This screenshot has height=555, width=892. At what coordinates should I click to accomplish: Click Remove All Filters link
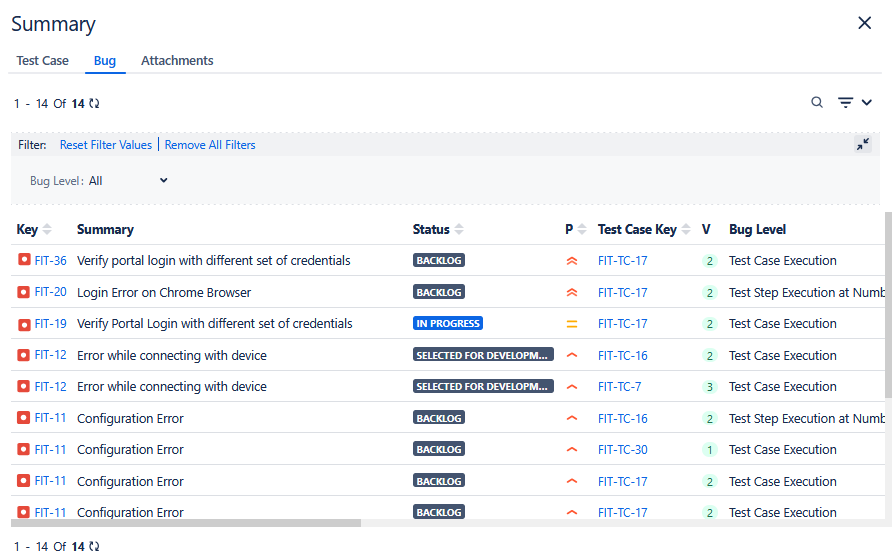[210, 145]
